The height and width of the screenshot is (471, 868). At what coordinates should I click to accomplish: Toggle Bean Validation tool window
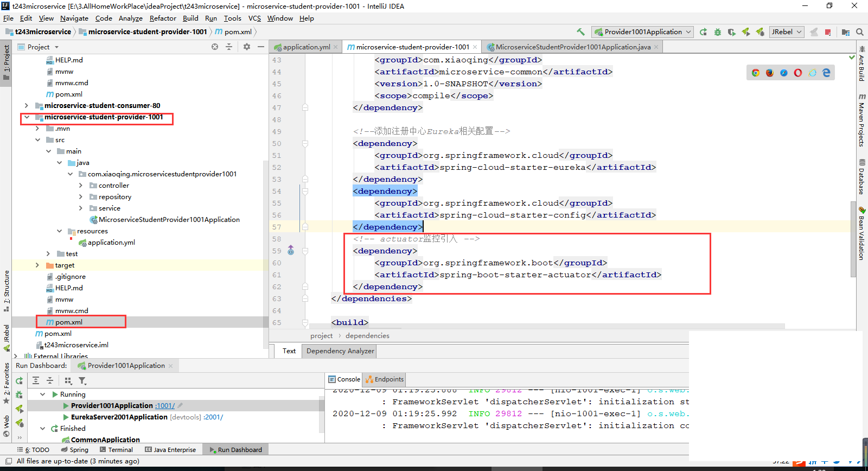click(861, 233)
